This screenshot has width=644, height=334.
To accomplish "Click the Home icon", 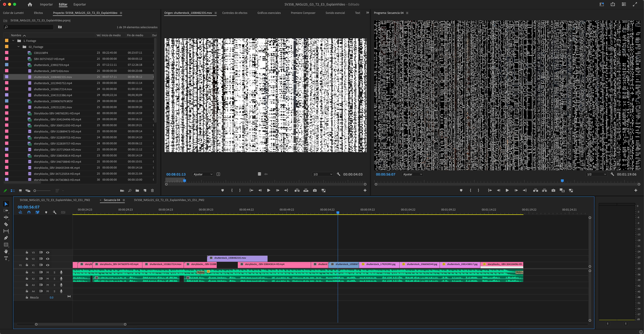I will [30, 4].
